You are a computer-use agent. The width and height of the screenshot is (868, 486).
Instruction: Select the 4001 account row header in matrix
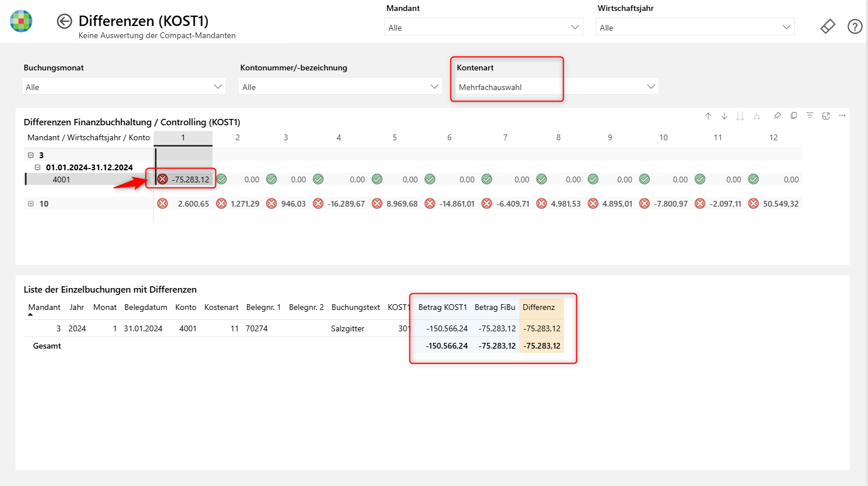coord(61,180)
